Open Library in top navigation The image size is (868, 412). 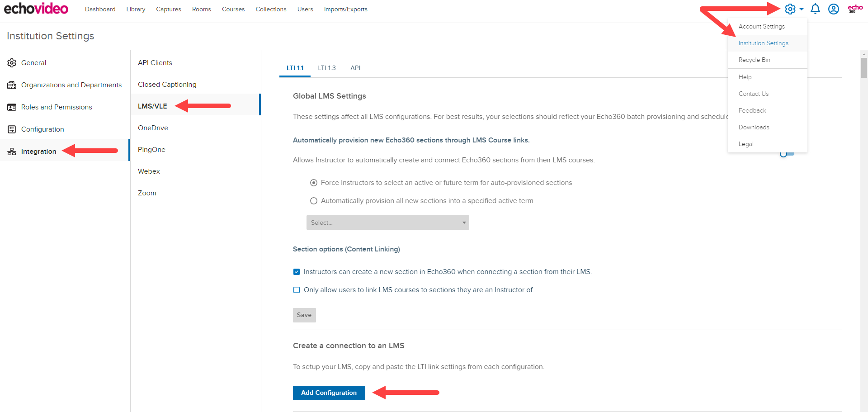click(x=136, y=9)
